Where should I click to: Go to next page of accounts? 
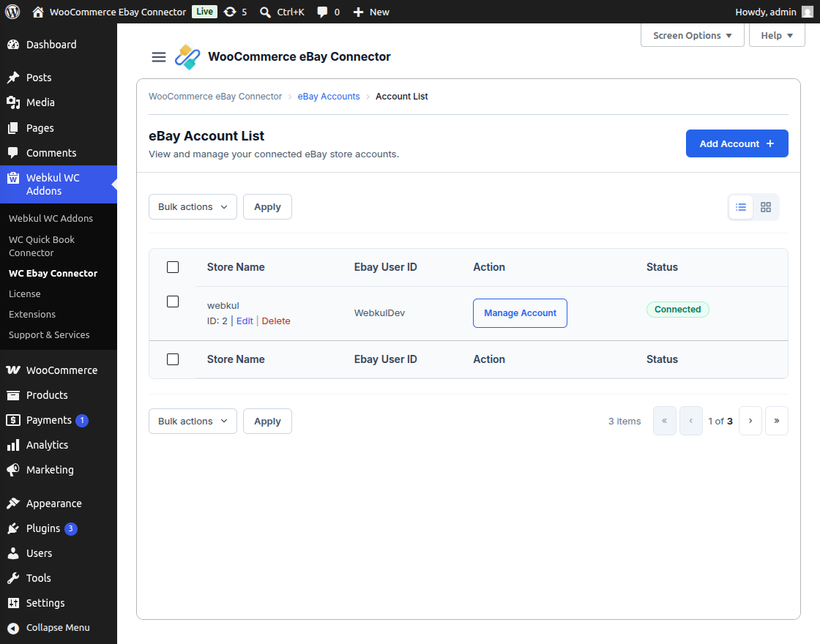[x=750, y=421]
